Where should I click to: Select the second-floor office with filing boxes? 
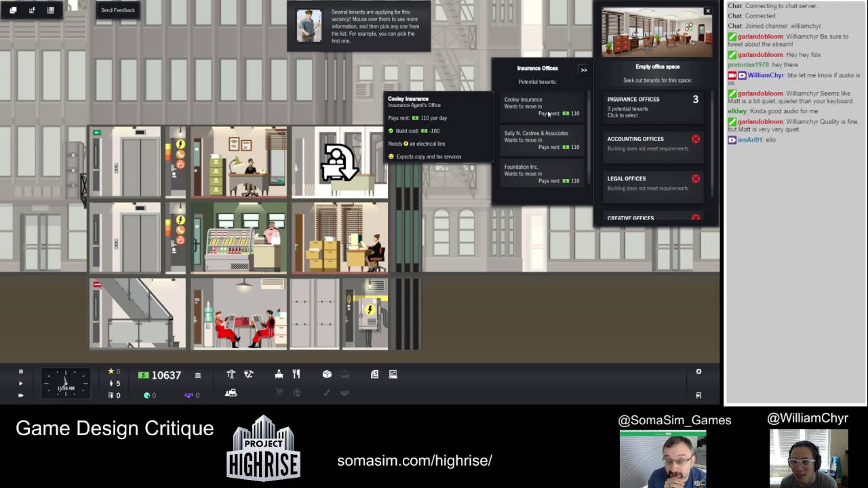click(340, 238)
